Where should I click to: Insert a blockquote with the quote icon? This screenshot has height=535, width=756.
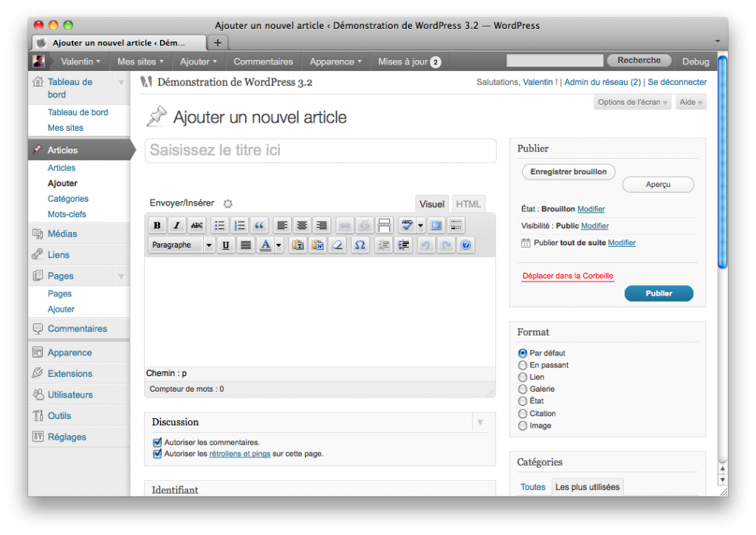click(259, 225)
